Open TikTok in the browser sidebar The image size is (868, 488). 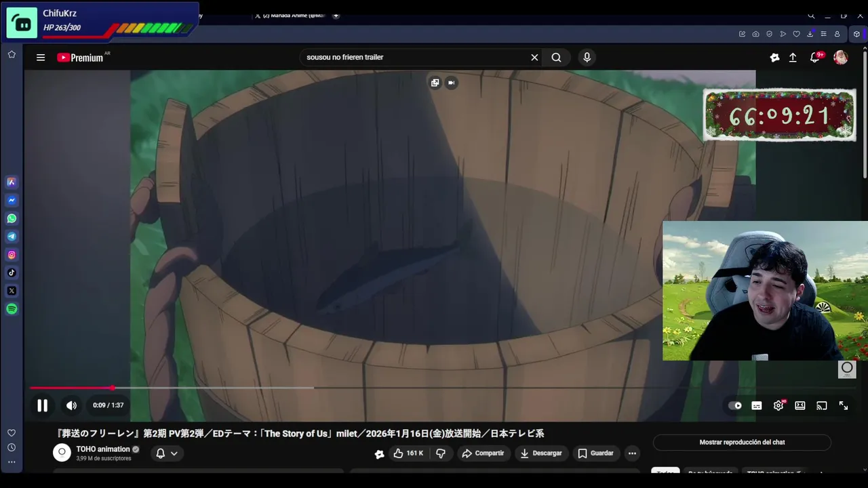point(12,272)
